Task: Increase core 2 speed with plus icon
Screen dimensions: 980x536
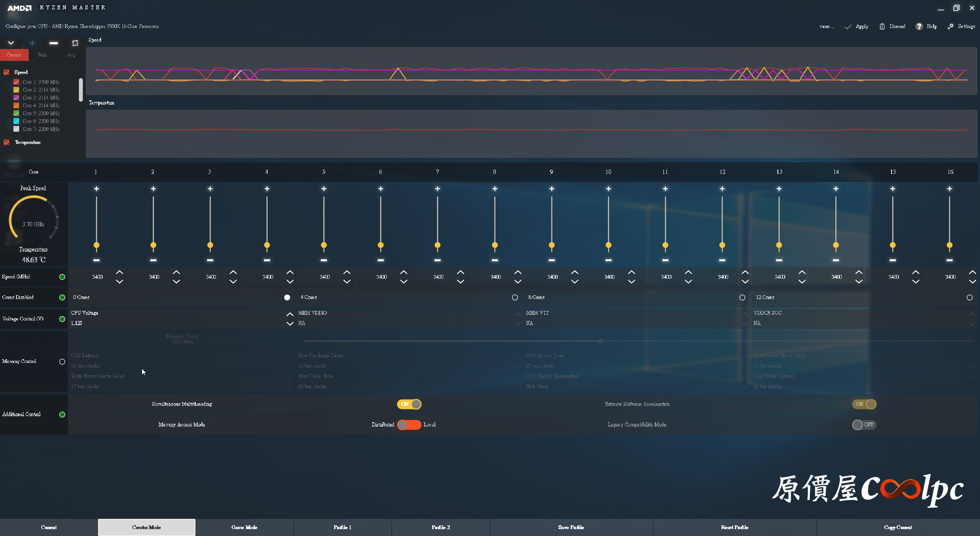Action: (x=153, y=189)
